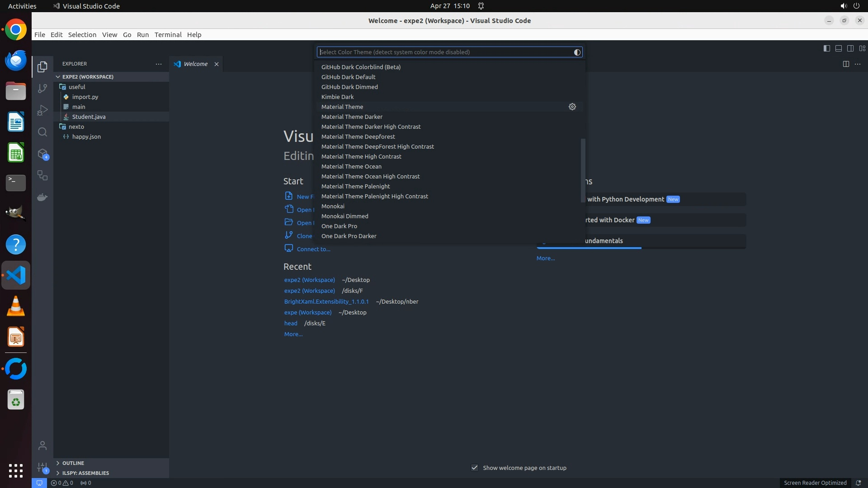The image size is (868, 488).
Task: Click the split editor right icon
Action: pos(846,64)
